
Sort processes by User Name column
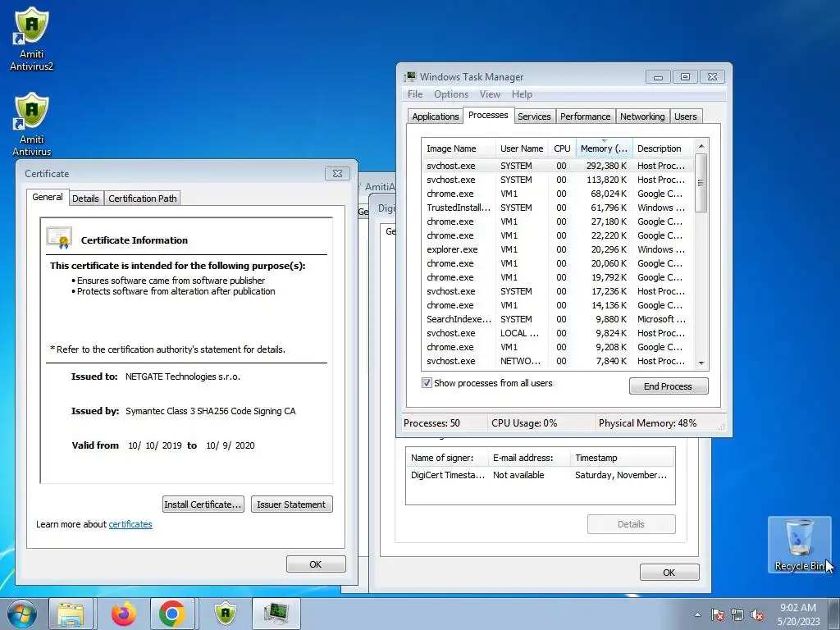pyautogui.click(x=521, y=148)
